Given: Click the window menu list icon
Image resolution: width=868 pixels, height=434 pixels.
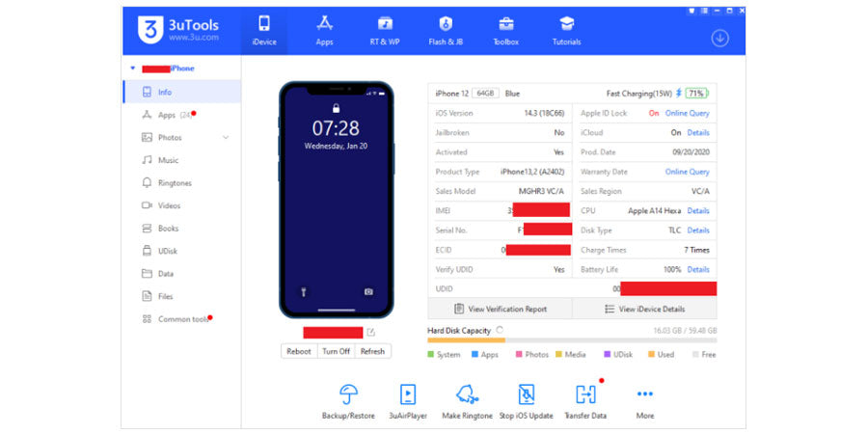Looking at the screenshot, I should (x=704, y=11).
